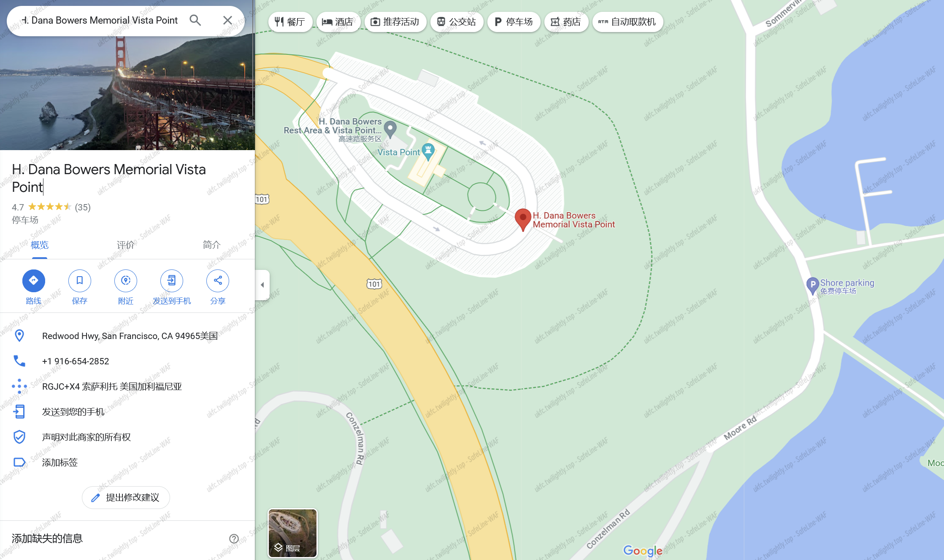Viewport: 944px width, 560px height.
Task: Share the place via 分享 icon
Action: click(x=218, y=281)
